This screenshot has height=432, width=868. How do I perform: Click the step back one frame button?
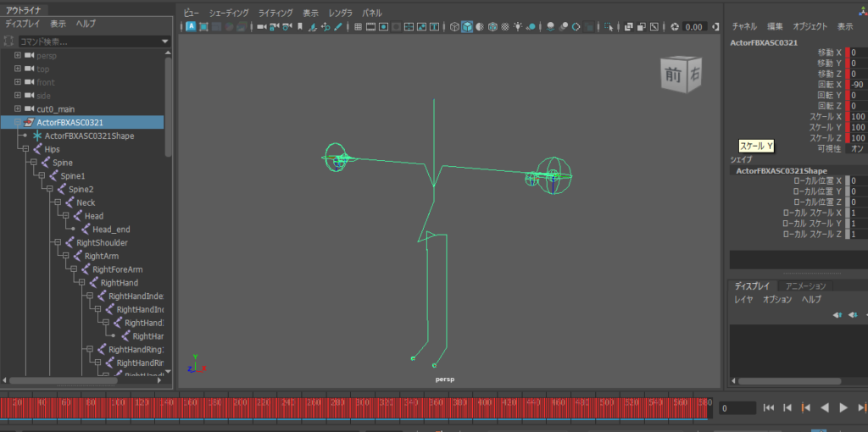(787, 407)
